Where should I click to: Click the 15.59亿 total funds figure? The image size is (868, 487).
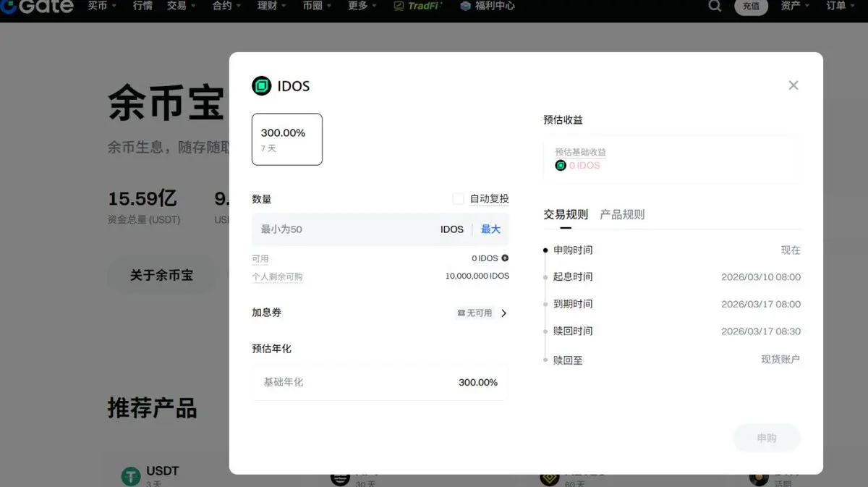point(142,198)
